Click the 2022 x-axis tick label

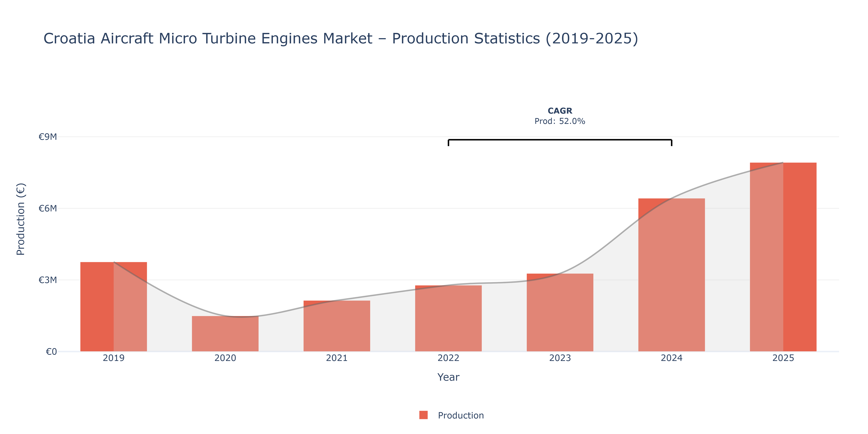click(x=448, y=358)
